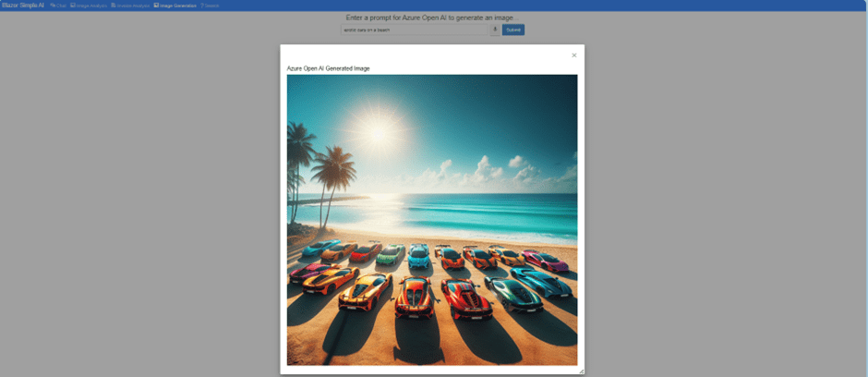Grab the resize handle at the dialog corner
The height and width of the screenshot is (377, 868).
click(x=581, y=371)
